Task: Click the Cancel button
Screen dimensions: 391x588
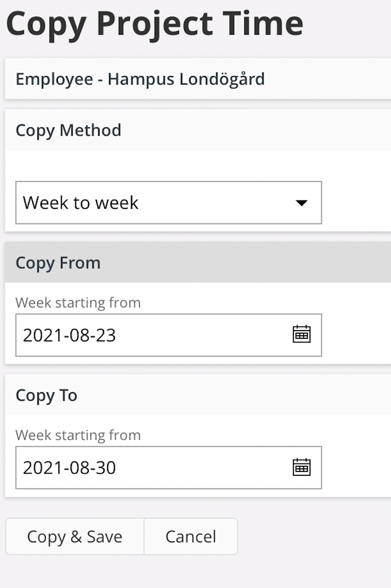Action: (191, 536)
